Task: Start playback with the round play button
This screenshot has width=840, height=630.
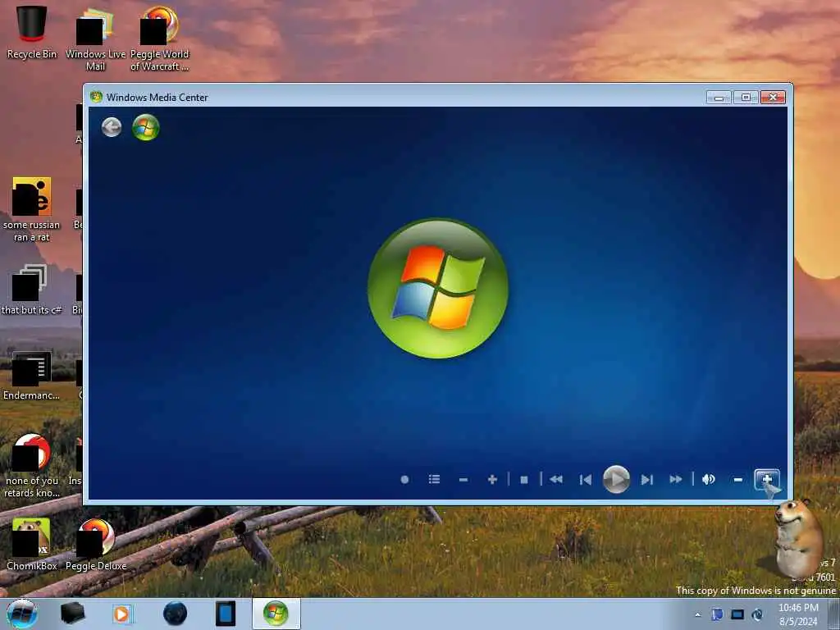Action: pos(616,479)
